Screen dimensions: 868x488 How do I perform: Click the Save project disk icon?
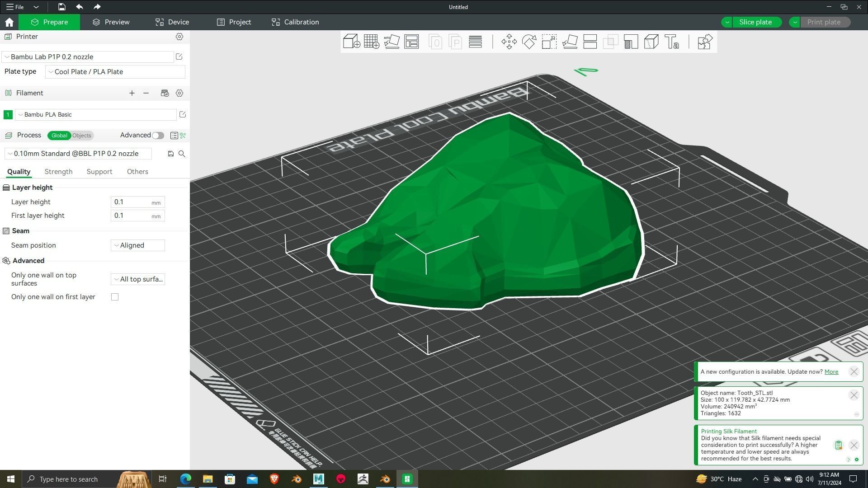click(61, 7)
